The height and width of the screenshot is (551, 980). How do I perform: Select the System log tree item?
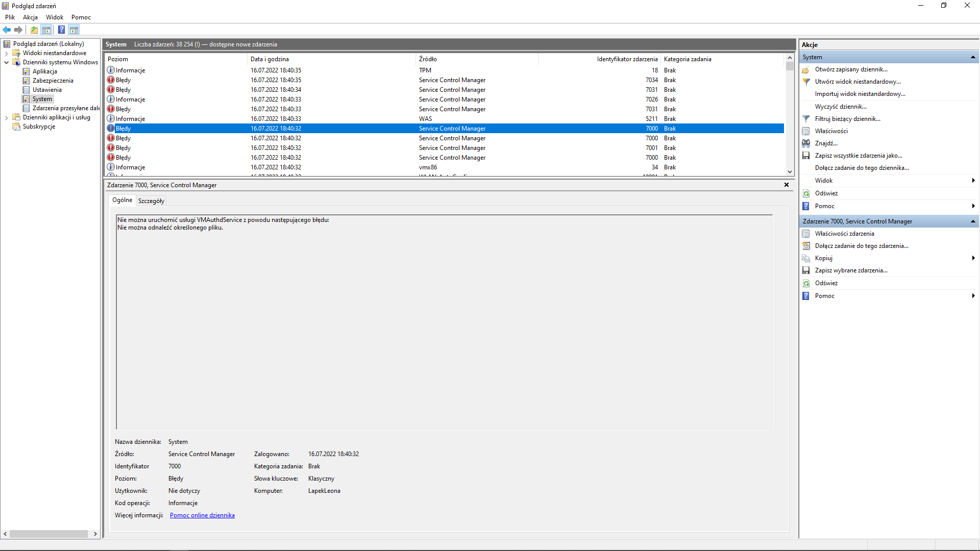(42, 99)
